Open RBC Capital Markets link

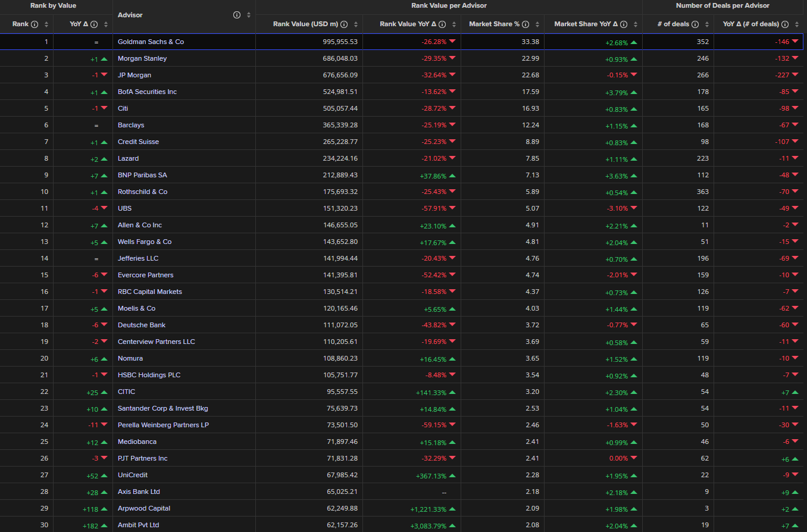pyautogui.click(x=150, y=292)
